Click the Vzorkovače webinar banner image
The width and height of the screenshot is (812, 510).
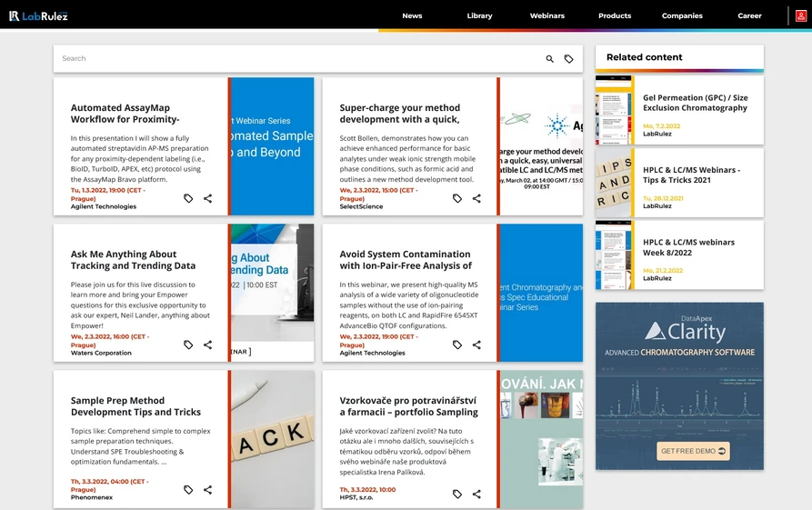[541, 439]
